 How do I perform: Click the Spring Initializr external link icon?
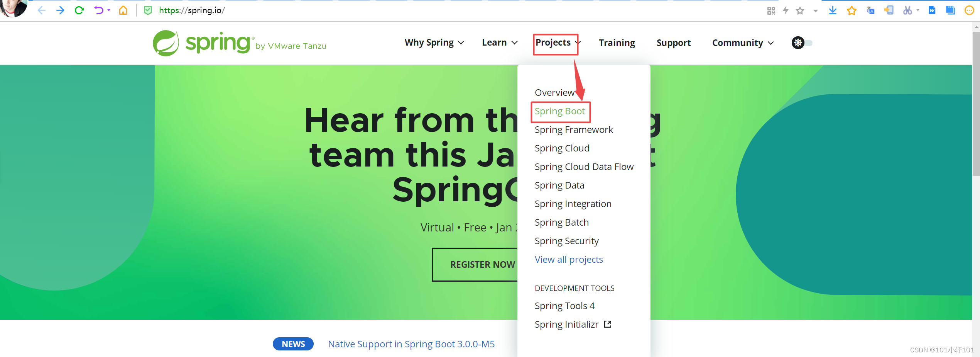click(x=608, y=324)
